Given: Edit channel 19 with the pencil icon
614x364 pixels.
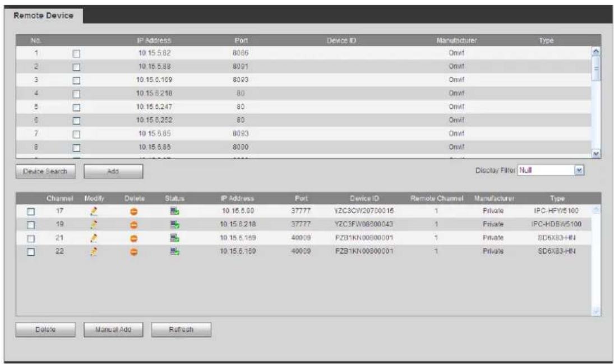Looking at the screenshot, I should (x=94, y=224).
